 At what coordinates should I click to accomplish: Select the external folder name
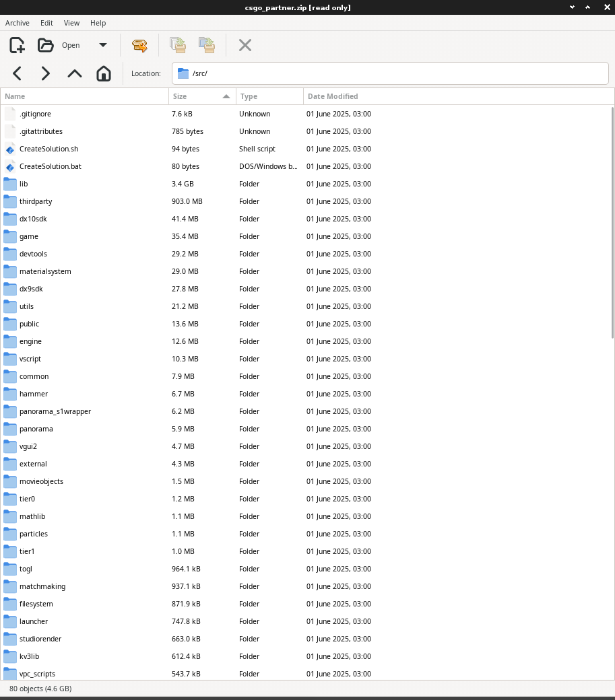pyautogui.click(x=33, y=464)
